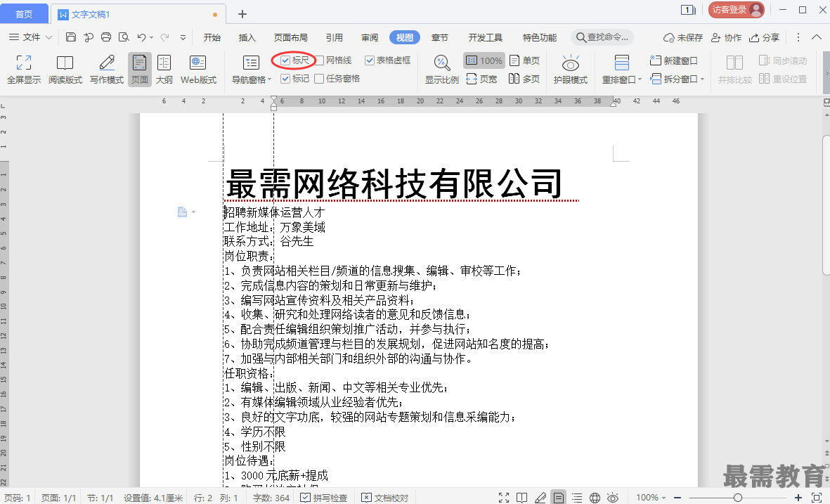Image resolution: width=830 pixels, height=504 pixels.
Task: Show multiple pages view
Action: pos(524,79)
